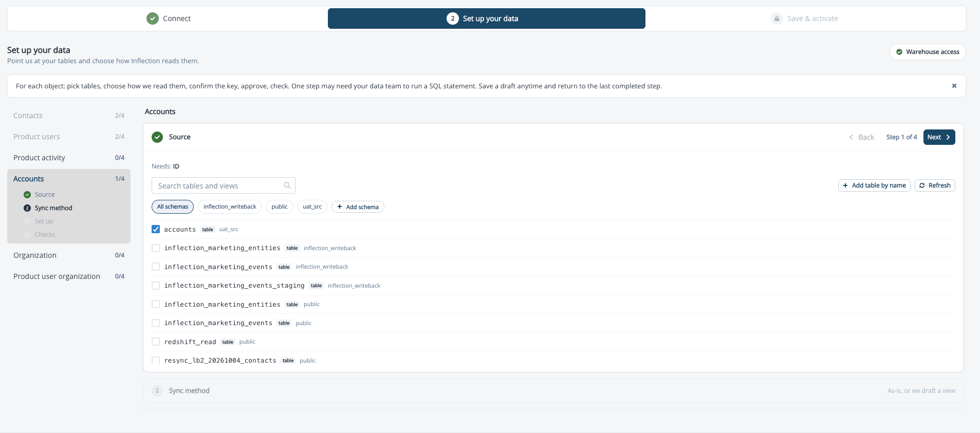Open the Product users object
Viewport: 980px width, 433px height.
69,137
